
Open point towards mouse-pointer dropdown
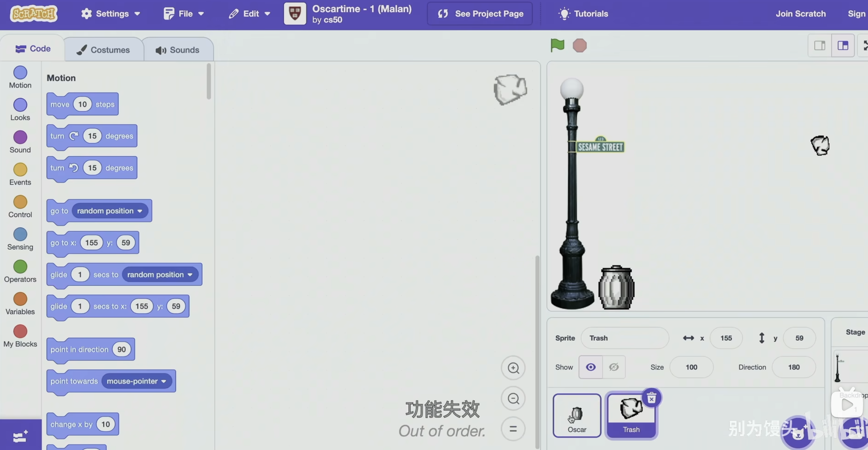164,381
